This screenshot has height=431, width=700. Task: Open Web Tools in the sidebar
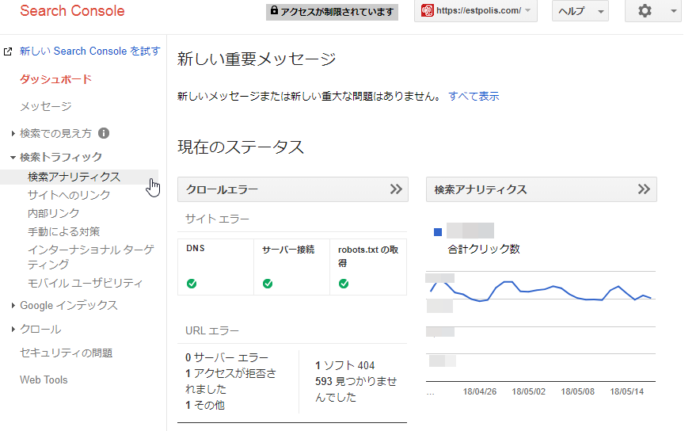pyautogui.click(x=44, y=380)
